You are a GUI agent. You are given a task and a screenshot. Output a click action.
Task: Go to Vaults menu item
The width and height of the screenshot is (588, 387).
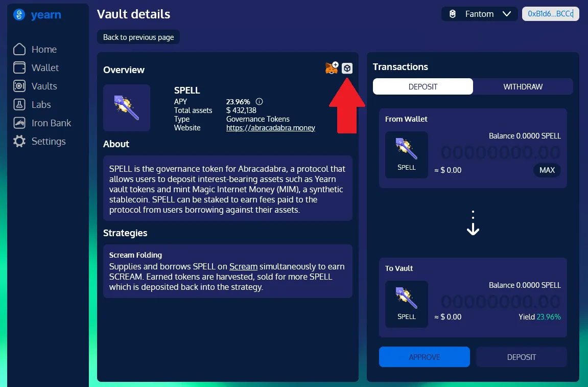click(x=44, y=86)
